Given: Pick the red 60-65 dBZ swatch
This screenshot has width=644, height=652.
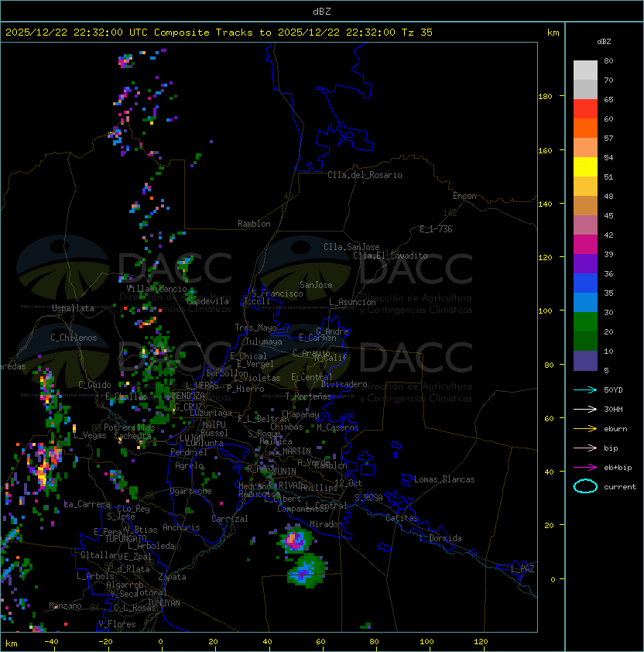Looking at the screenshot, I should coord(585,109).
